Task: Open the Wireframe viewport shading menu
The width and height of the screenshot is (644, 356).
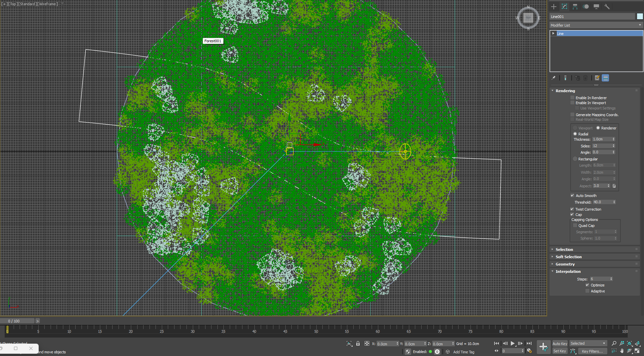Action: (48, 4)
